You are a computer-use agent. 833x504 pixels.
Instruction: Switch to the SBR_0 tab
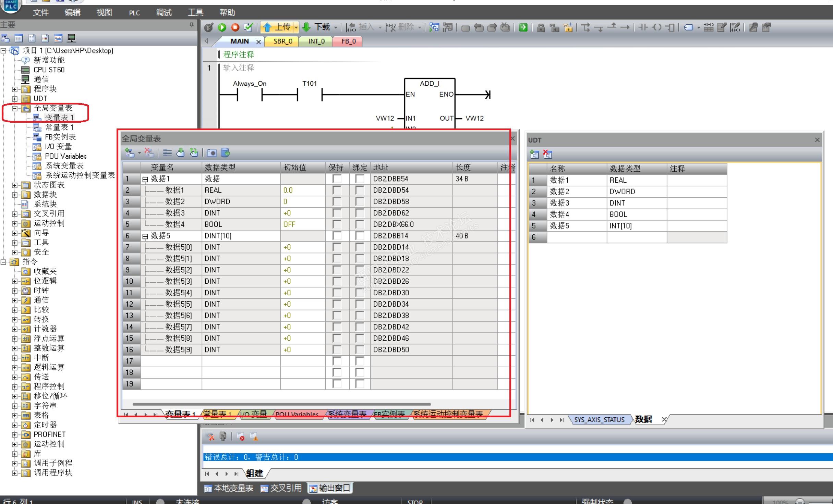point(283,41)
